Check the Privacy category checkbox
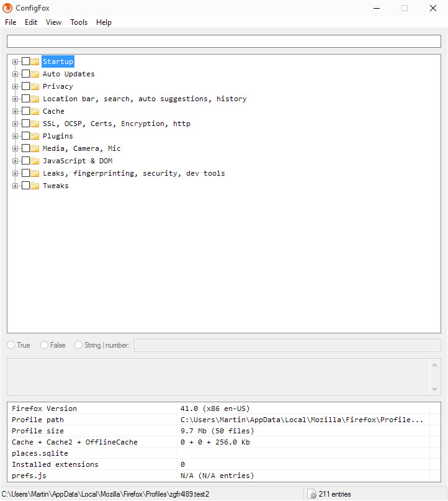This screenshot has height=501, width=448. 25,86
